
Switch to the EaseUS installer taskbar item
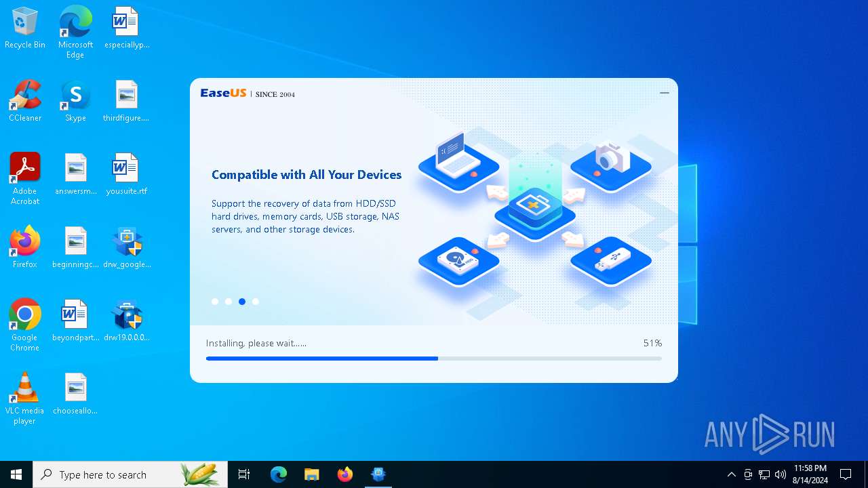click(x=378, y=474)
